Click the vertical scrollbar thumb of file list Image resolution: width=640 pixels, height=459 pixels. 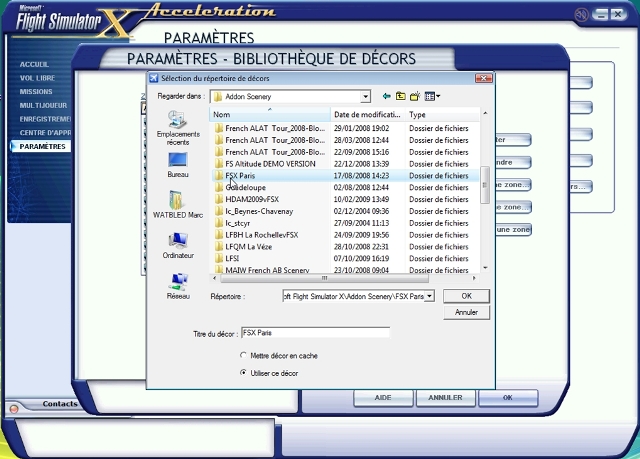(485, 184)
